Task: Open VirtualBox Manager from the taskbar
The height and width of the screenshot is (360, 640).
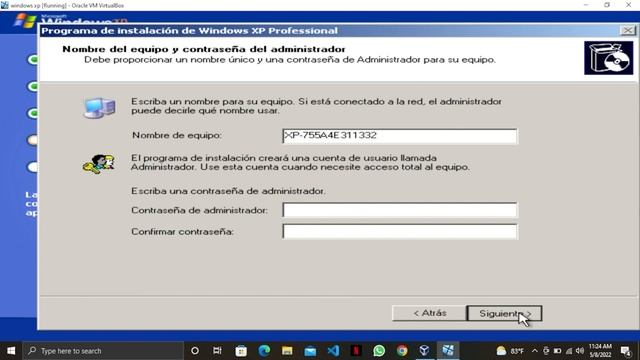Action: click(424, 351)
